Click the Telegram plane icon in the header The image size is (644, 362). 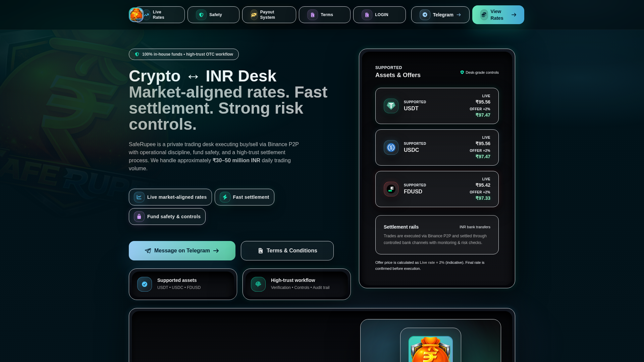coord(425,15)
